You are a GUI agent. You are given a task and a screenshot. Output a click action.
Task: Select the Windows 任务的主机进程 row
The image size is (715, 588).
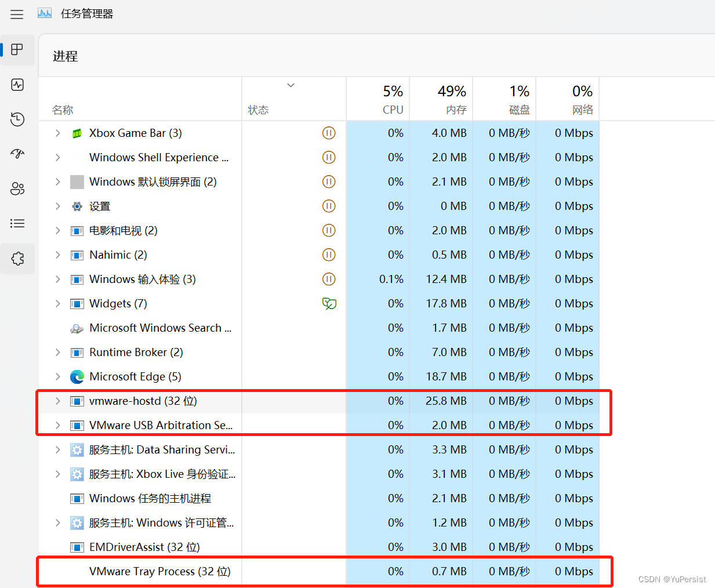[319, 498]
